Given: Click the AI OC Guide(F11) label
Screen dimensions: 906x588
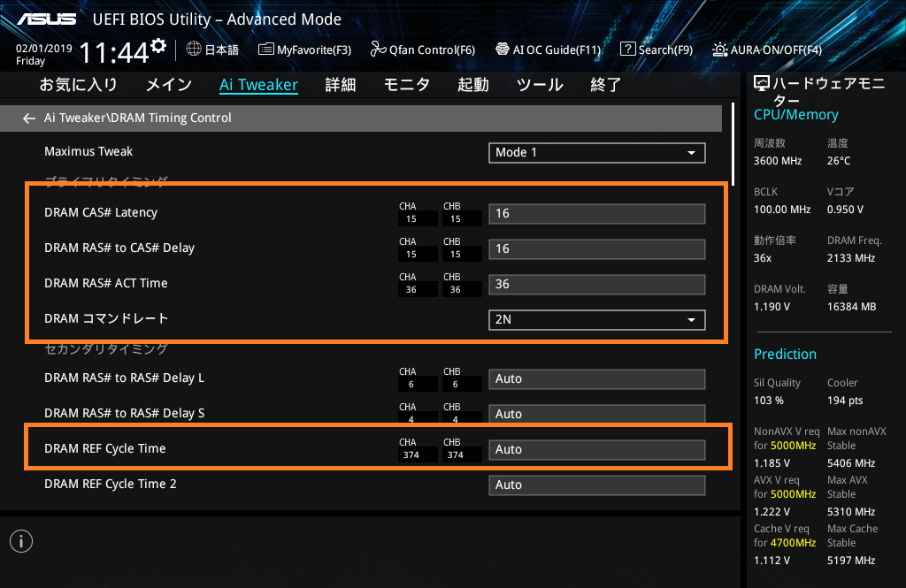Looking at the screenshot, I should (x=557, y=50).
